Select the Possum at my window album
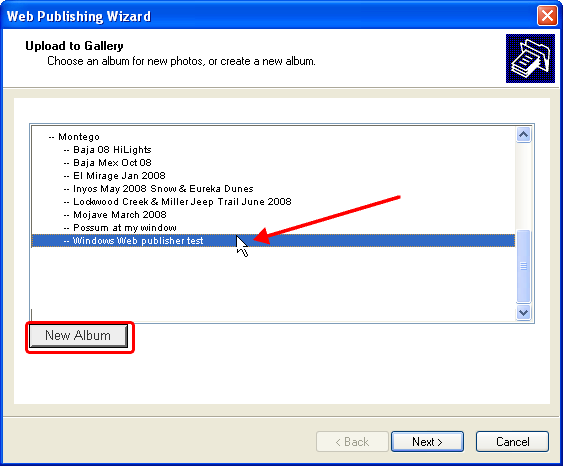The height and width of the screenshot is (466, 563). click(125, 228)
